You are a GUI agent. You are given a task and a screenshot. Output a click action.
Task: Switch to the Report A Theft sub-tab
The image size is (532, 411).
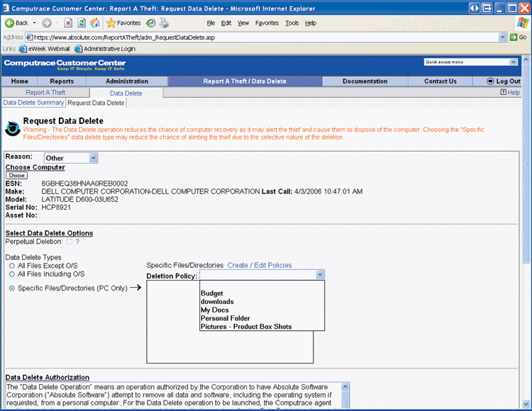pyautogui.click(x=45, y=93)
